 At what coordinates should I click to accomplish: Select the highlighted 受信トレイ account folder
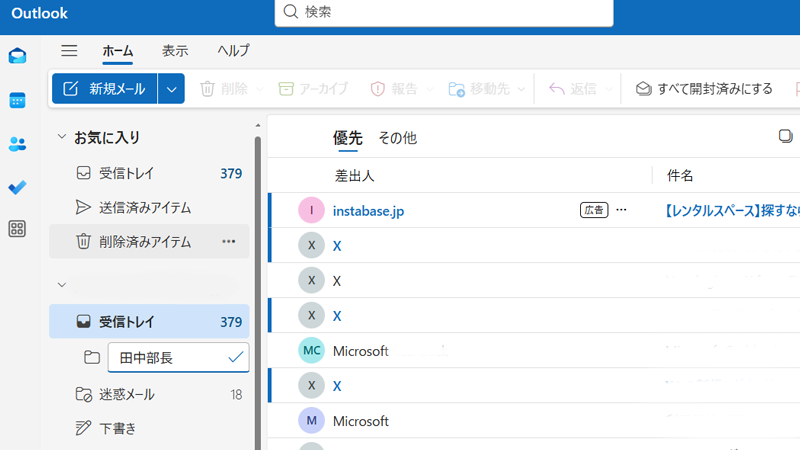point(149,321)
